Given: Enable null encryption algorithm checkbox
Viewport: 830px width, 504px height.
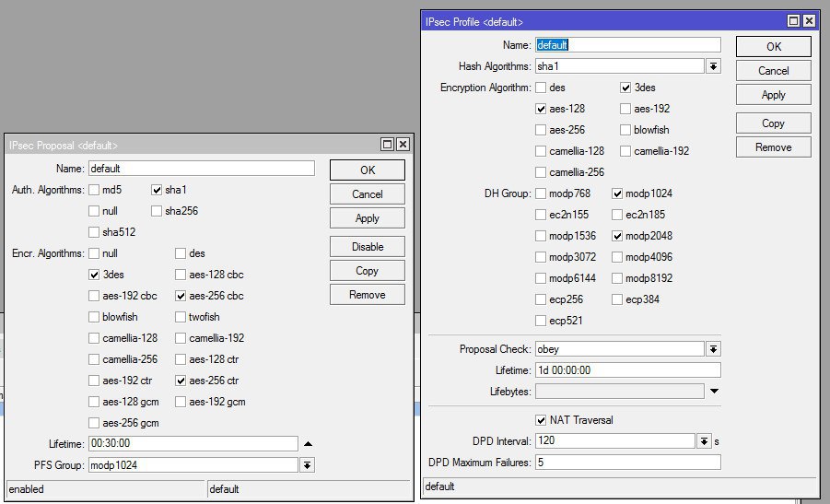Looking at the screenshot, I should (x=94, y=253).
